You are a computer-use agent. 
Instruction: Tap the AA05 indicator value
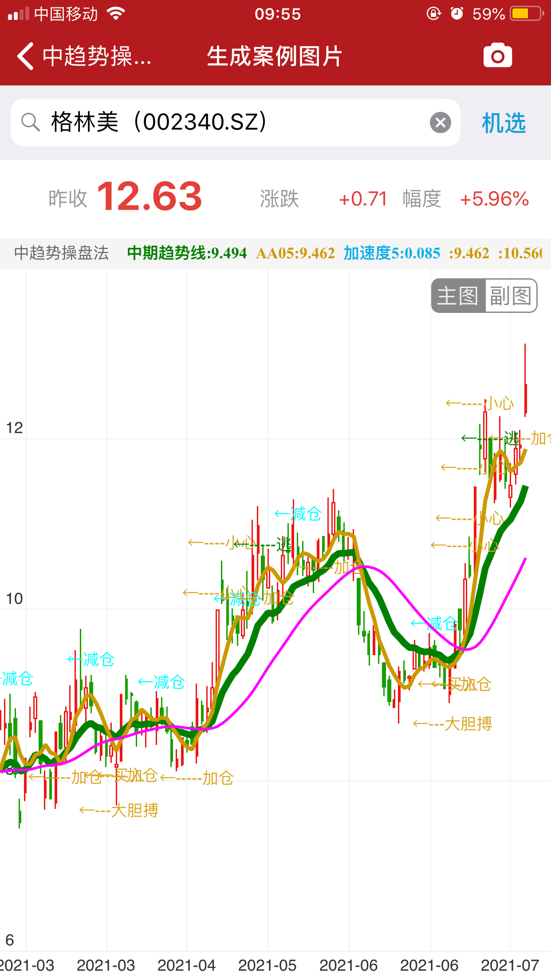pos(295,253)
